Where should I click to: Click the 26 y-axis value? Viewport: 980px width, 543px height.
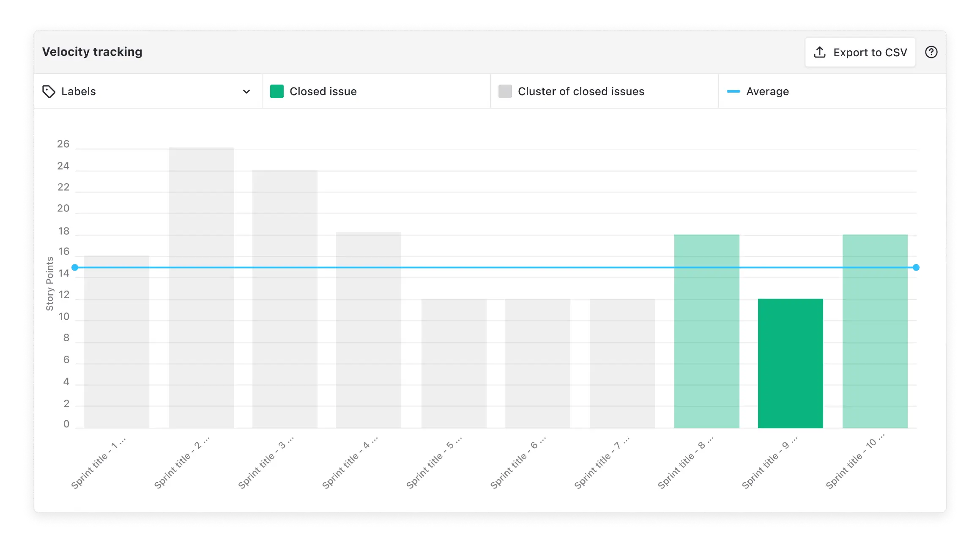click(x=63, y=144)
